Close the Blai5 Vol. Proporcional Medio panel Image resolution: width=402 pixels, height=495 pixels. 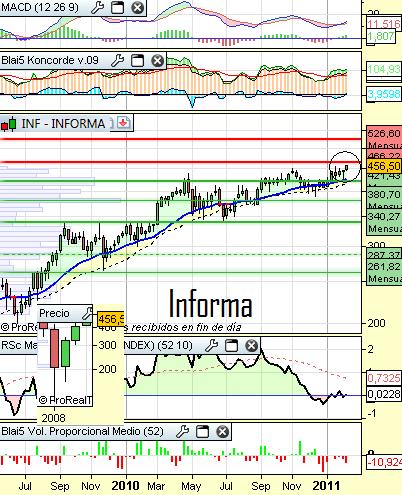[222, 432]
